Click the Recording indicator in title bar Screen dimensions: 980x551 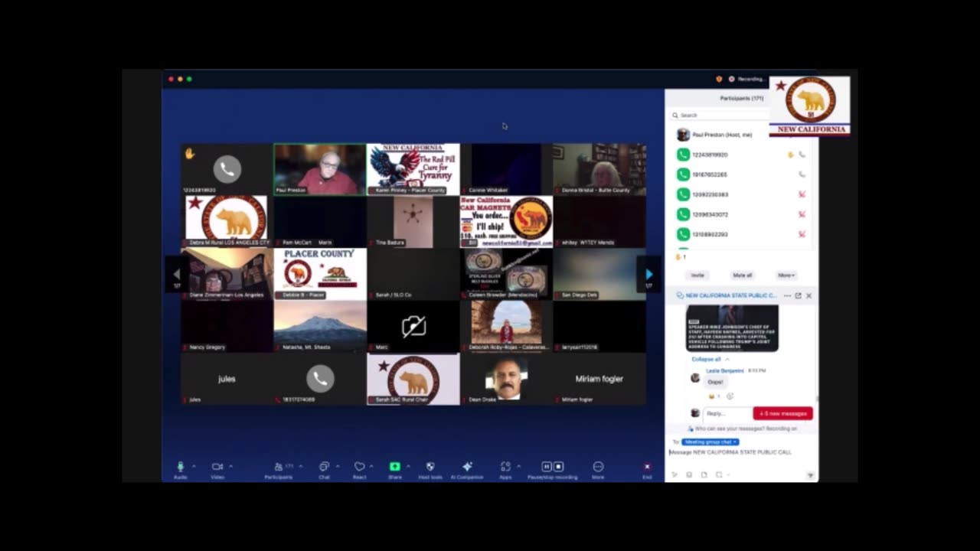[x=747, y=79]
